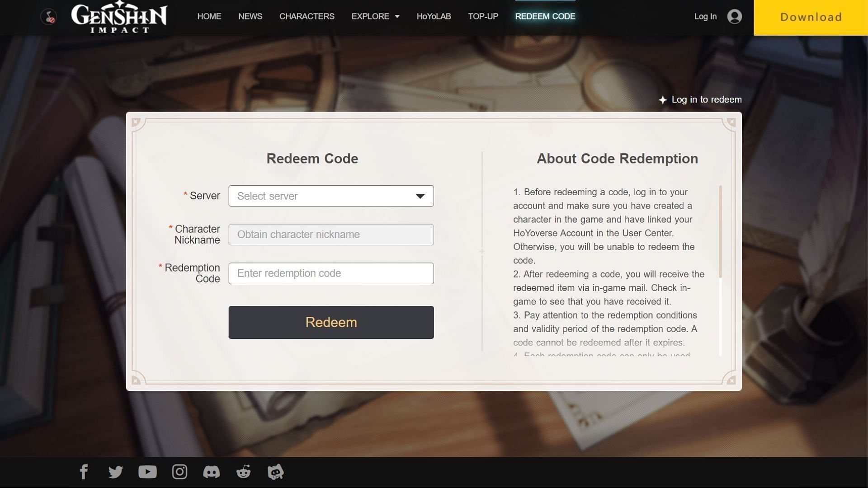Click the Instagram social media icon
This screenshot has height=488, width=868.
tap(180, 471)
